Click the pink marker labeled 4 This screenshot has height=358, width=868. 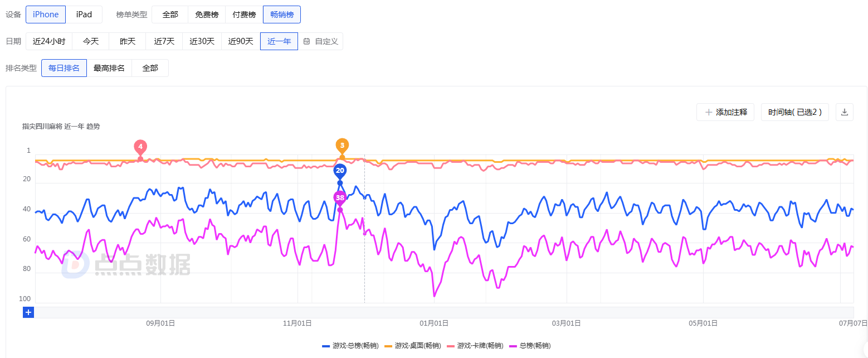point(140,147)
